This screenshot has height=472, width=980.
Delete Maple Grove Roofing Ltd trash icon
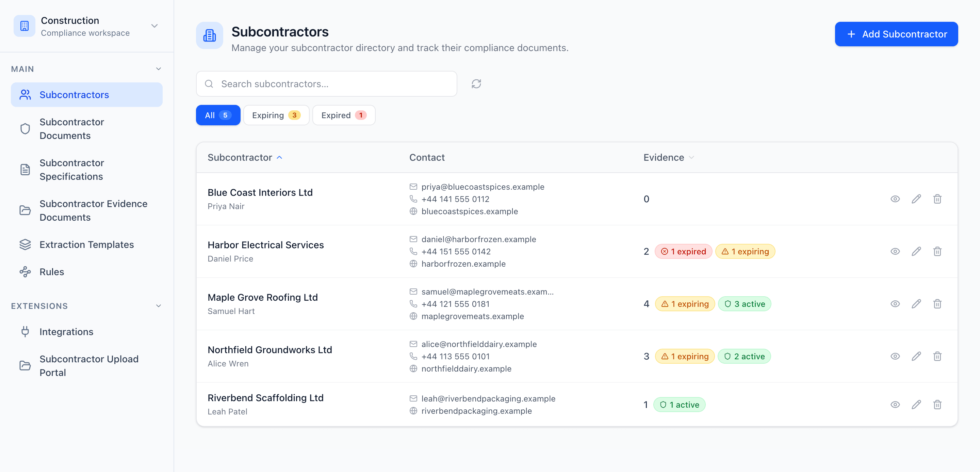(937, 304)
